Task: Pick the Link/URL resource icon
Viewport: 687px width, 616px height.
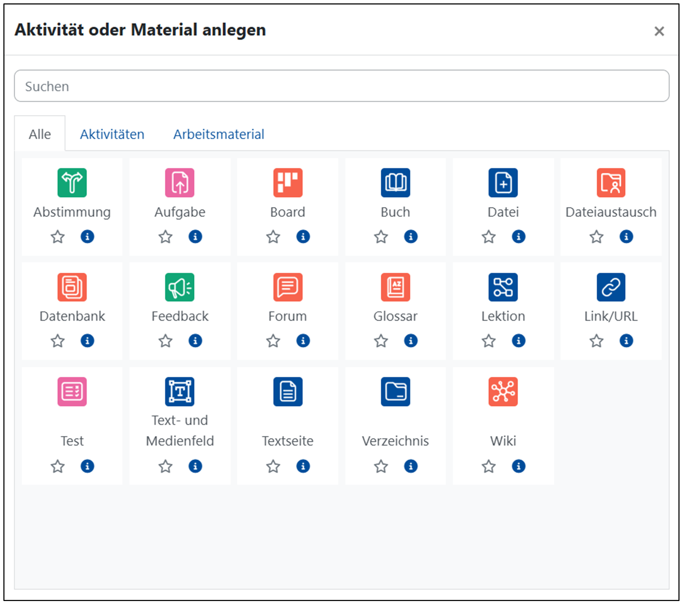Action: coord(611,287)
